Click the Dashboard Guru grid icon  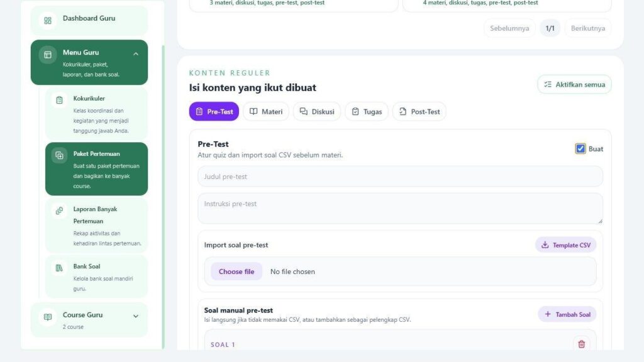click(48, 21)
